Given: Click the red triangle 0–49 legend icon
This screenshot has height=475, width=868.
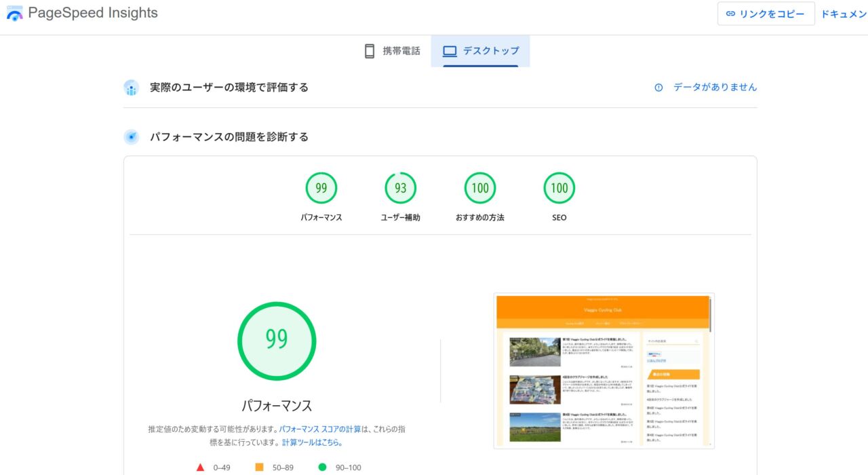Looking at the screenshot, I should 201,467.
